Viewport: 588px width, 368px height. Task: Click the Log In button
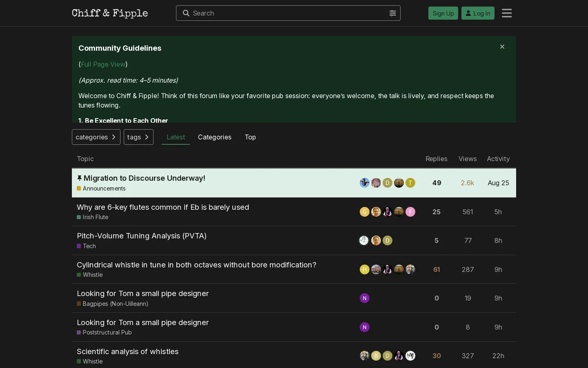pyautogui.click(x=478, y=13)
